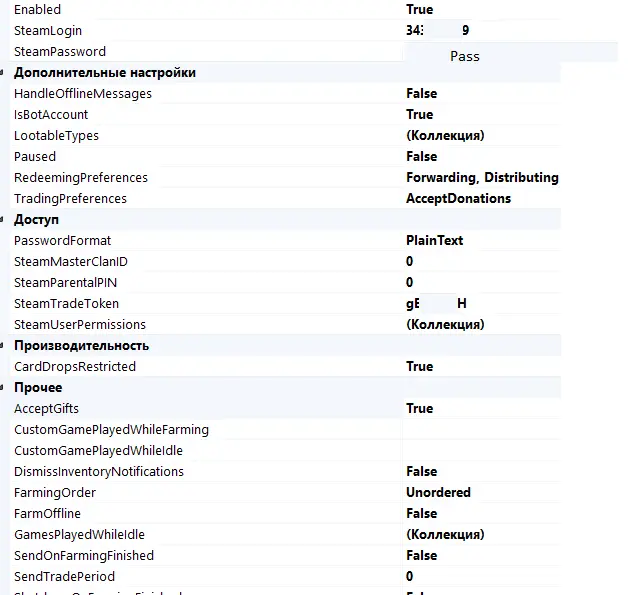Select the CustomGamePlayedWhileFarming property name
Screen dimensions: 628x595
[x=111, y=430]
